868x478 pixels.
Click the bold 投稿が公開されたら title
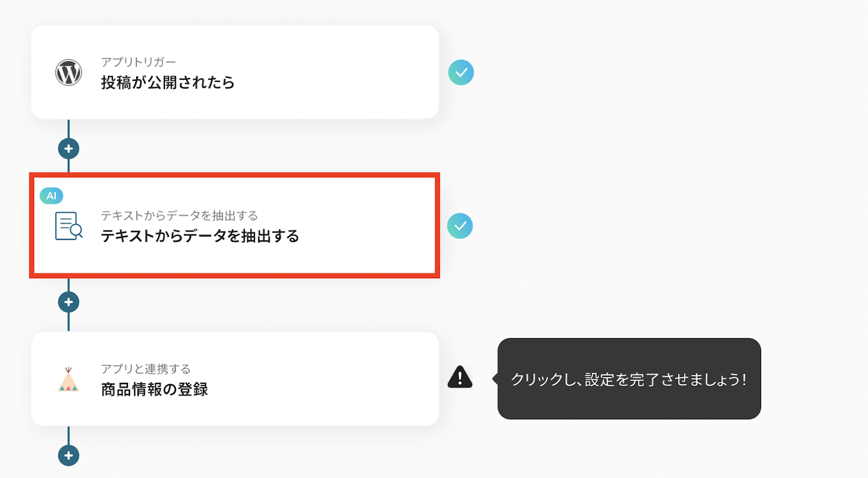click(x=168, y=82)
